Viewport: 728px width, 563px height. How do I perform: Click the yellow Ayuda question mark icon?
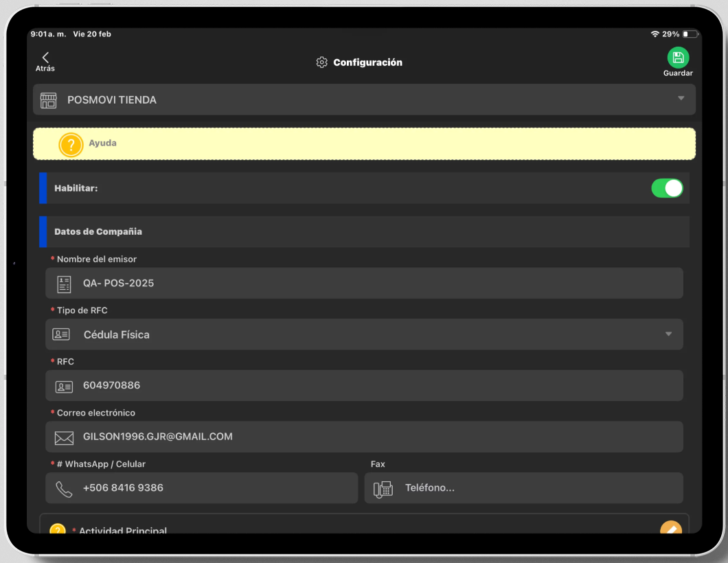coord(71,144)
